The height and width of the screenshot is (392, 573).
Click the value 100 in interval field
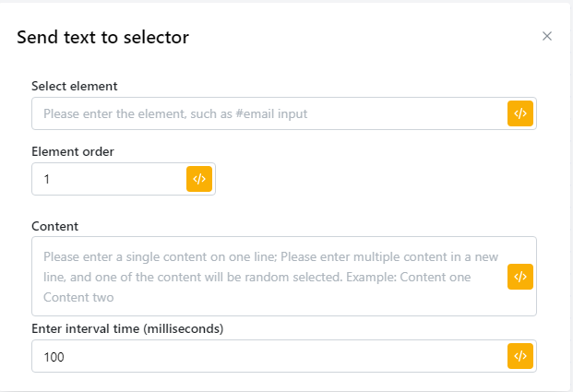(54, 357)
